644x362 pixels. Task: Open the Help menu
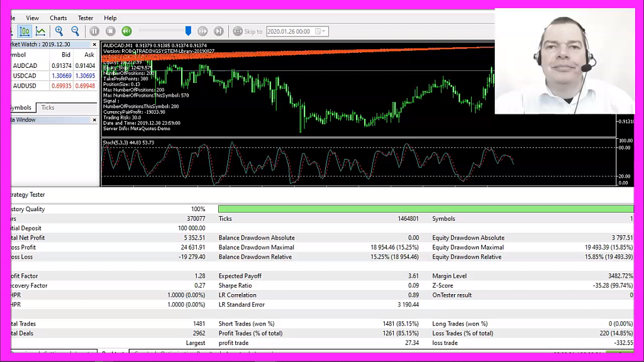(x=110, y=18)
